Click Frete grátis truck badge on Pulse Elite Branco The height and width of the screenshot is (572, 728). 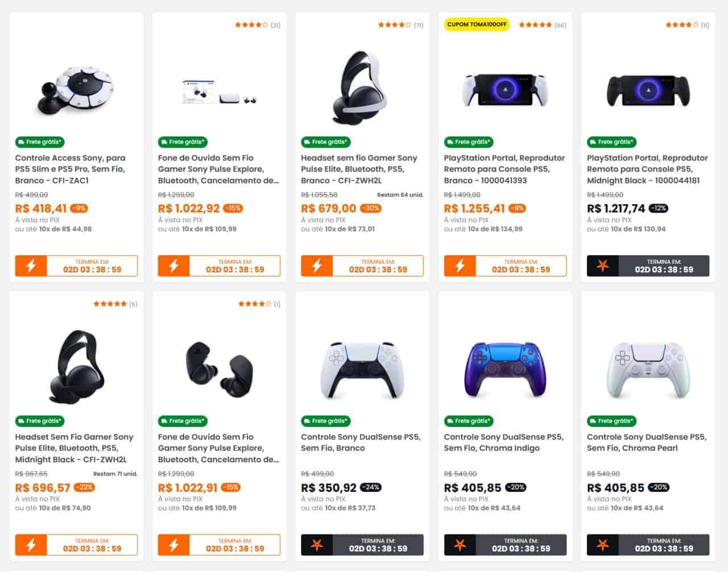click(326, 142)
